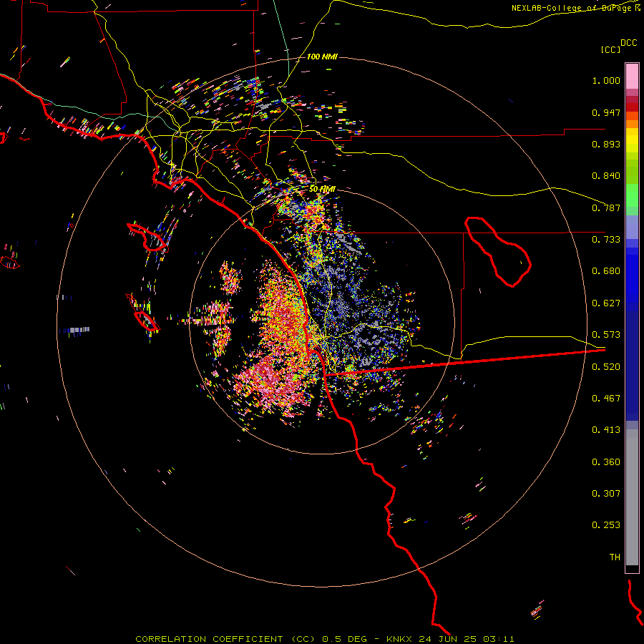Select the 0.413 legend value
Image resolution: width=644 pixels, height=644 pixels.
[606, 430]
